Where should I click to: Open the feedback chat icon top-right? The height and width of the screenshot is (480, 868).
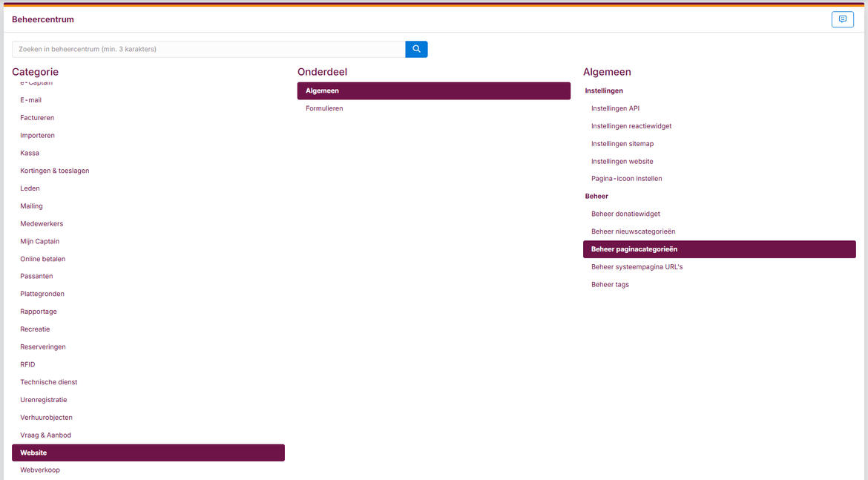842,19
